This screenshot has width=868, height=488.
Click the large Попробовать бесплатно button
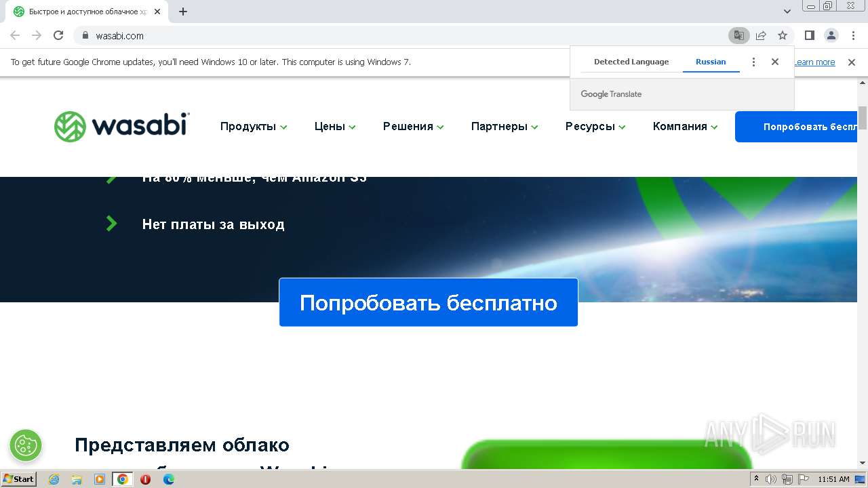tap(429, 302)
